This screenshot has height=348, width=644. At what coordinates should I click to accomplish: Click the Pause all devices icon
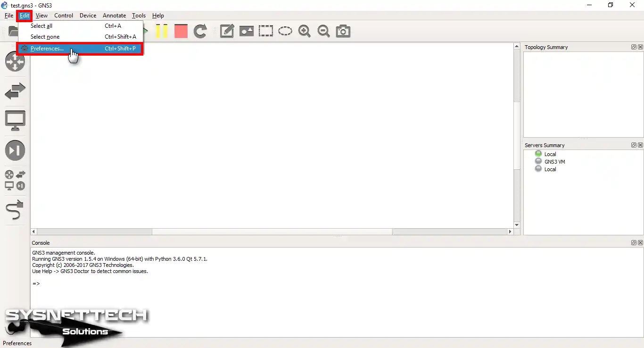click(162, 31)
